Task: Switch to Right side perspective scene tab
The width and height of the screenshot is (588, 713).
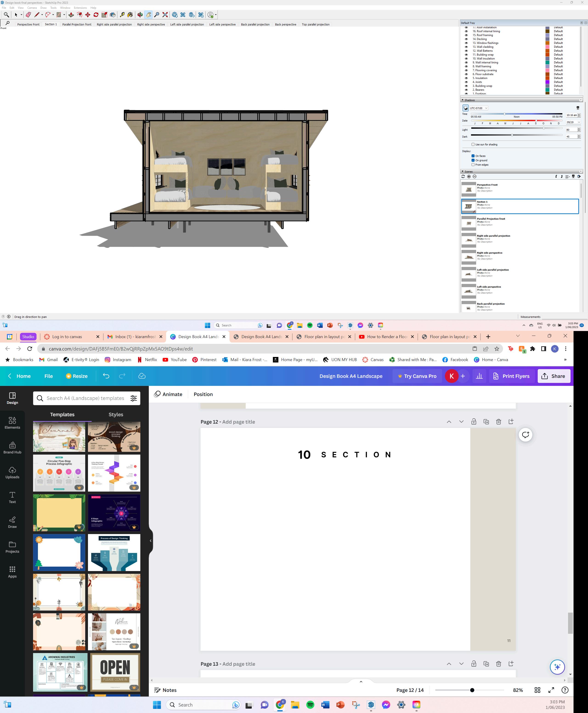Action: [x=151, y=24]
